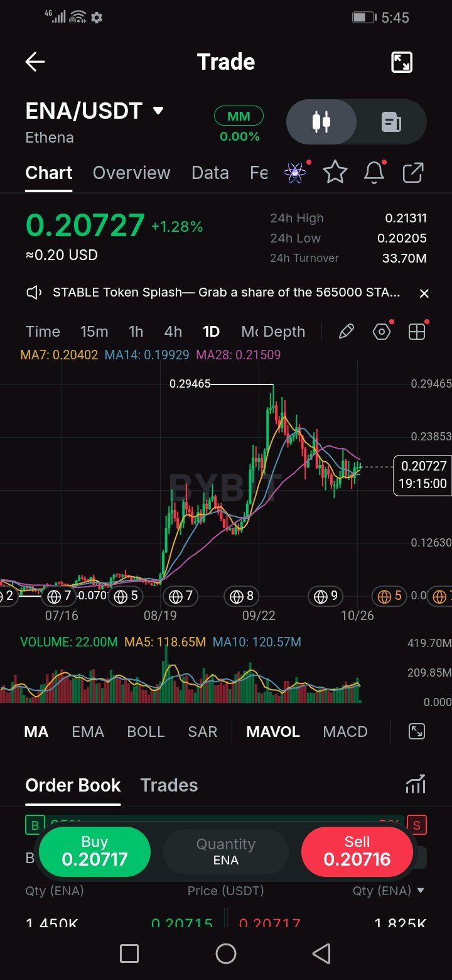Add pair to favorites star icon
452x980 pixels.
pyautogui.click(x=335, y=172)
